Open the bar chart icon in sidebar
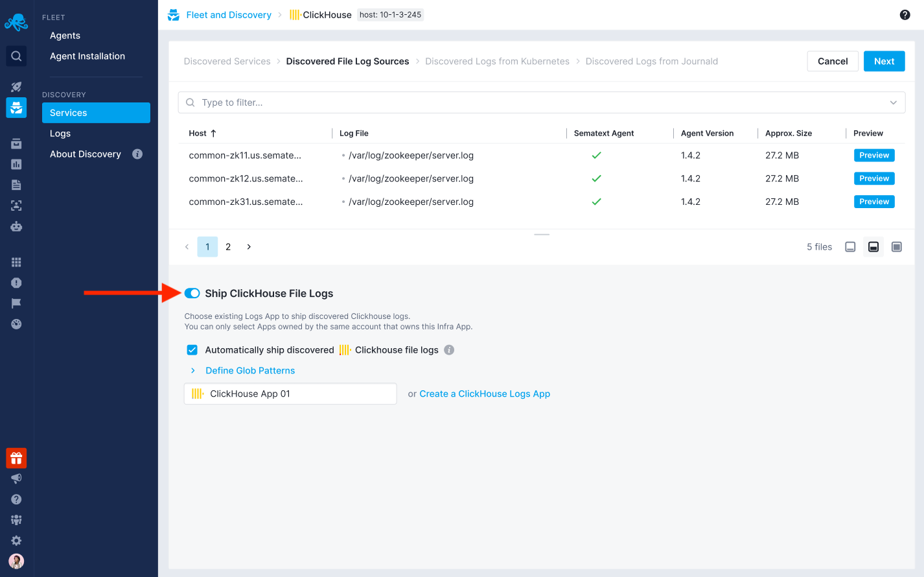The width and height of the screenshot is (924, 577). point(16,165)
